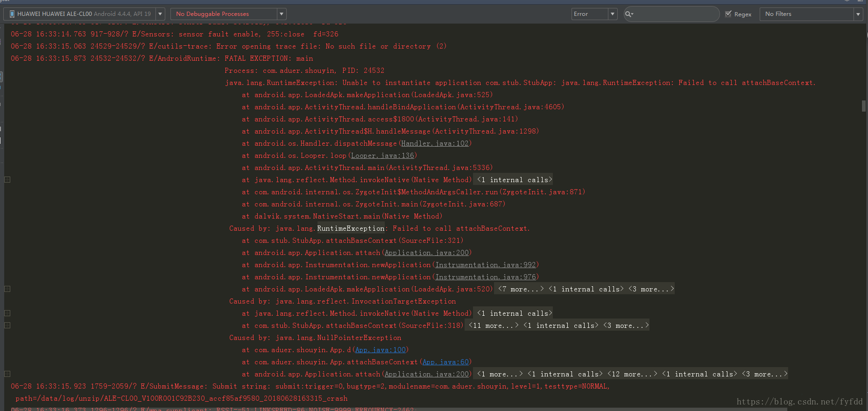Image resolution: width=868 pixels, height=411 pixels.
Task: Click the E/cutils-trace error opening trace file line
Action: click(229, 46)
